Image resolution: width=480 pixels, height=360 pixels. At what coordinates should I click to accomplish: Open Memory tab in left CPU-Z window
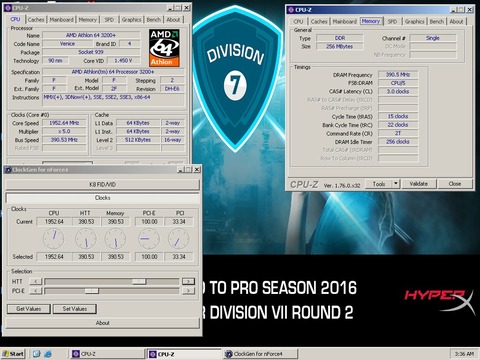click(x=87, y=20)
